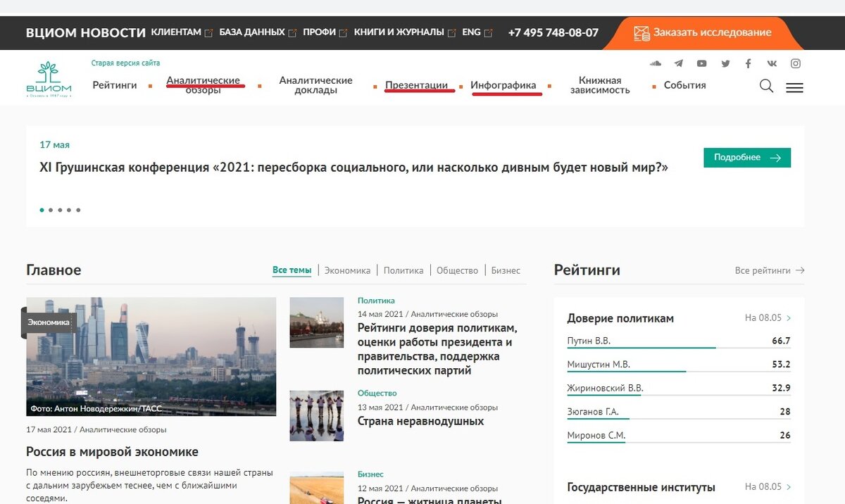Viewport: 845px width, 504px height.
Task: Open События menu item
Action: (x=684, y=85)
